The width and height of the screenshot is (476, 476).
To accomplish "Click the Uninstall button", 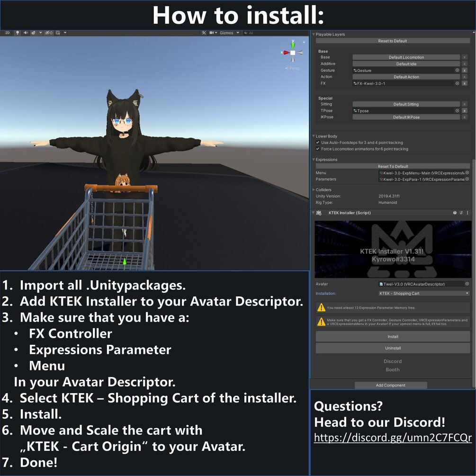I will coord(393,348).
